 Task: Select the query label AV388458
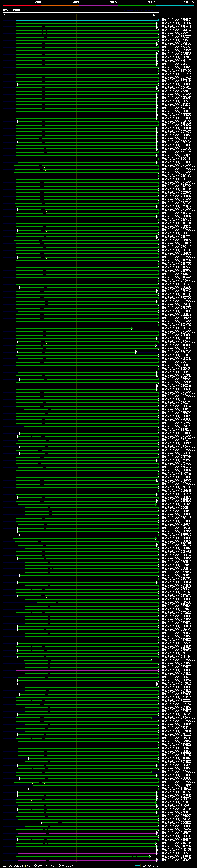pos(11,10)
